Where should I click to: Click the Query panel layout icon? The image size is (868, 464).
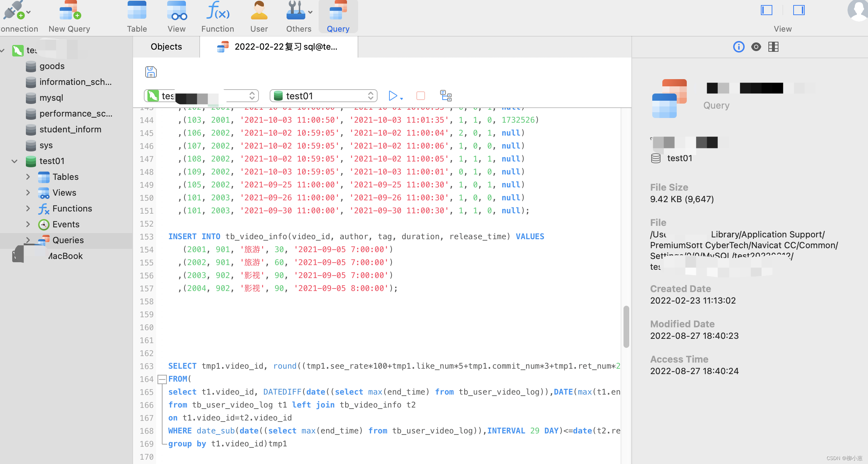click(x=773, y=46)
